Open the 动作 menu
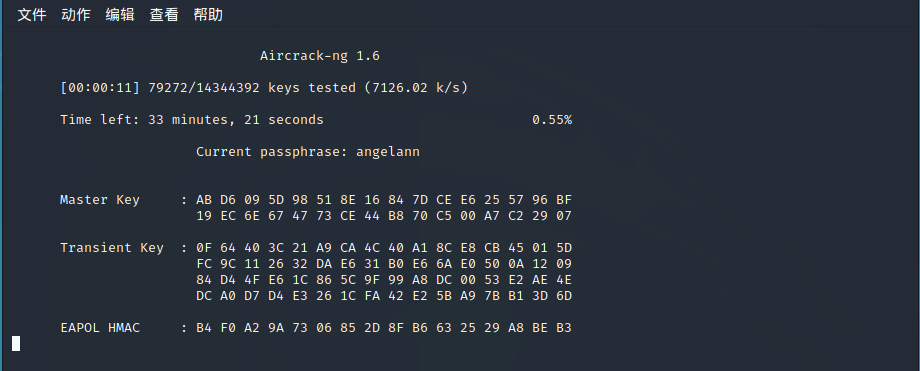 (76, 15)
